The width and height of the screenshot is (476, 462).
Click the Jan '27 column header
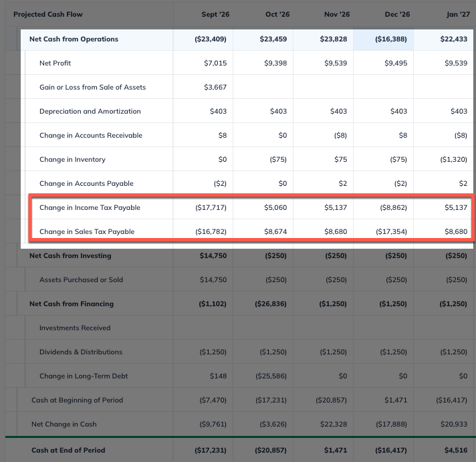[458, 14]
